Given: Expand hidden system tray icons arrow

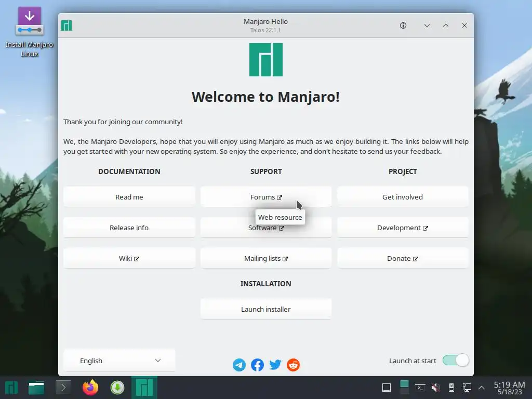Looking at the screenshot, I should (482, 388).
